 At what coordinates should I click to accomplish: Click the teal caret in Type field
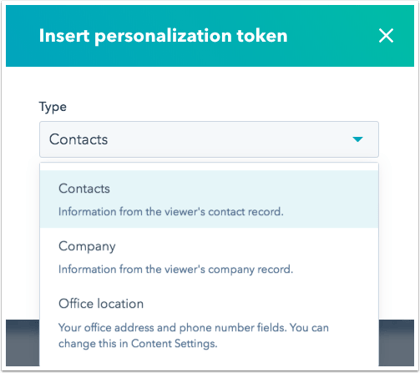358,139
